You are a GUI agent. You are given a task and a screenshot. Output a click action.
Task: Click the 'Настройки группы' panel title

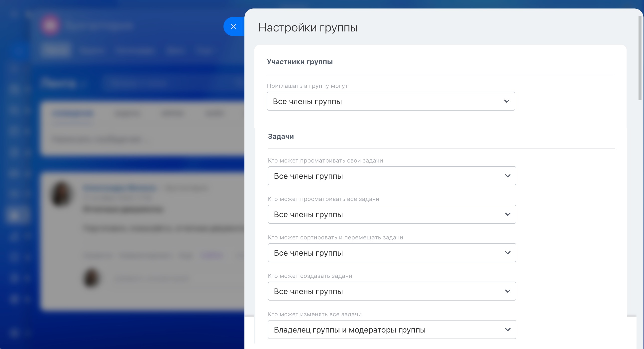tap(308, 27)
